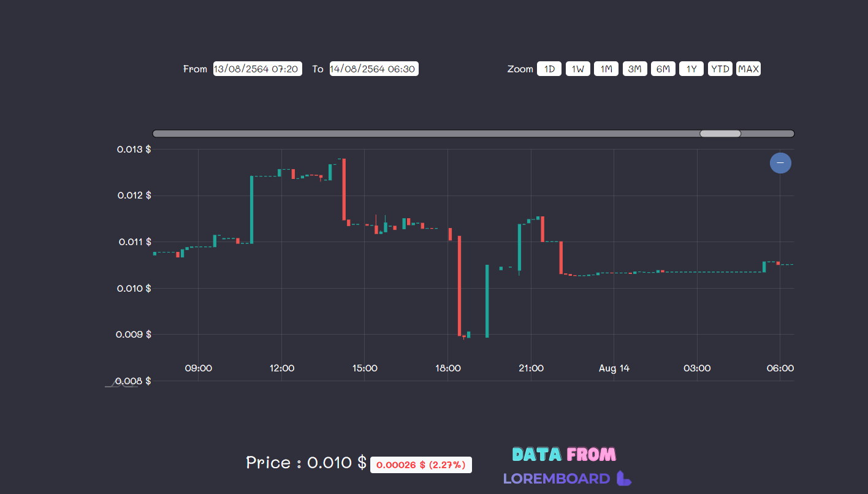Screen dimensions: 868x494
Task: Click the 06:00 time axis label
Action: click(x=780, y=368)
